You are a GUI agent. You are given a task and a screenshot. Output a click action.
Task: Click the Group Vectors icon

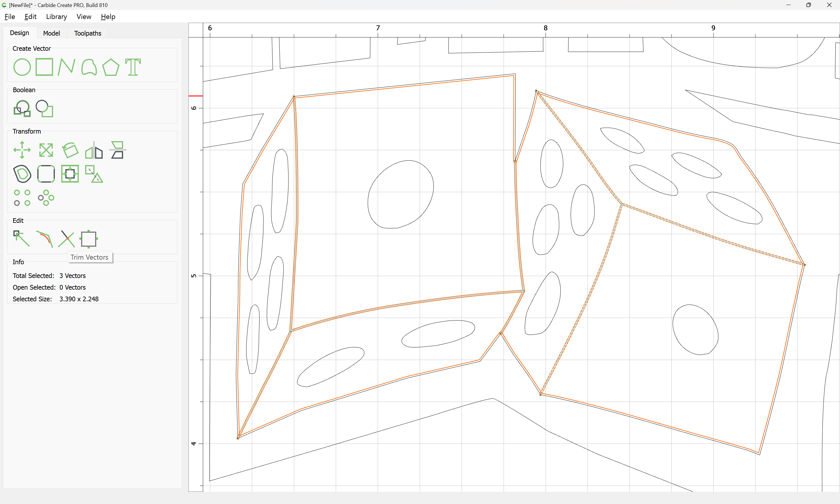tap(94, 174)
